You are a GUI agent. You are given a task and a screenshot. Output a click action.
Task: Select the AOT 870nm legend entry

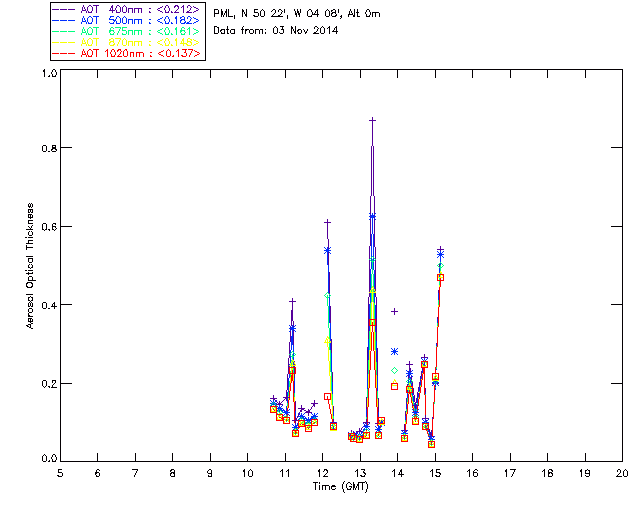(x=127, y=42)
